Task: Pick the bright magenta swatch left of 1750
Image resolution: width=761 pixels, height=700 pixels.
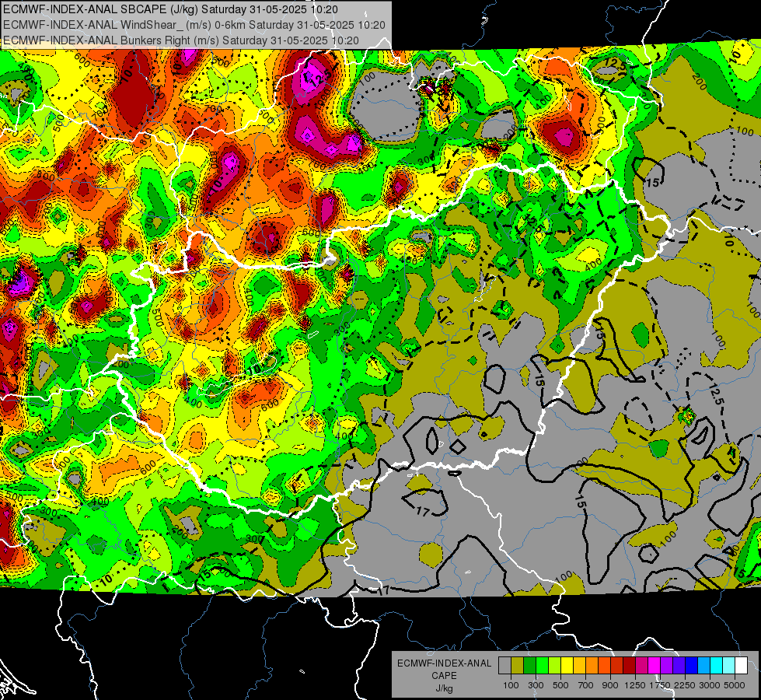Action: 655,666
